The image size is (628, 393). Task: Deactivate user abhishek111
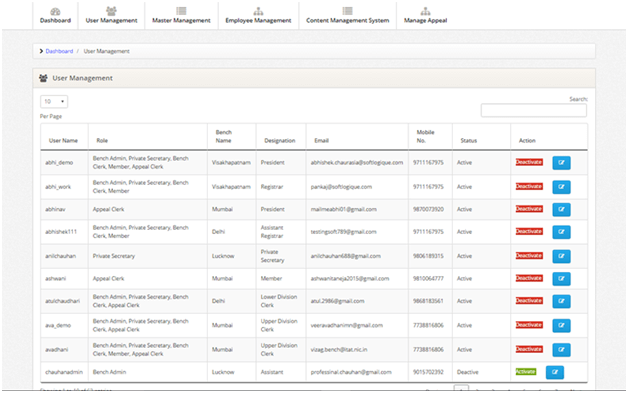pos(529,231)
